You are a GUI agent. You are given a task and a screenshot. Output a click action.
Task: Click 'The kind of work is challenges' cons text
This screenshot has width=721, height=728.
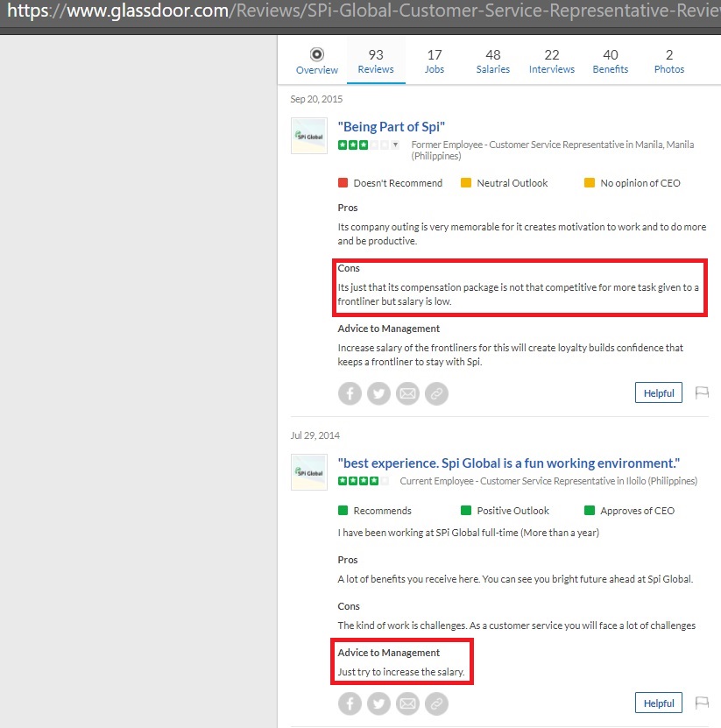click(516, 626)
